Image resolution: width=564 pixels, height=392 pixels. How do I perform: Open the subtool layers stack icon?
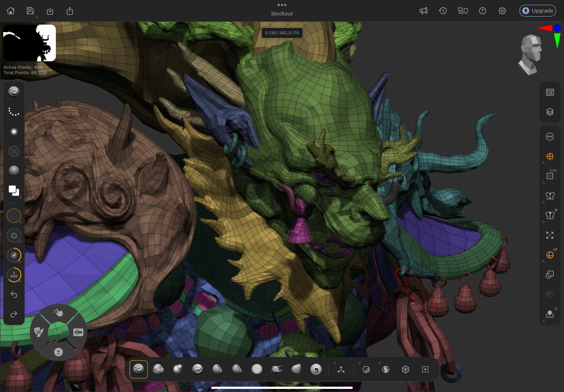point(550,112)
